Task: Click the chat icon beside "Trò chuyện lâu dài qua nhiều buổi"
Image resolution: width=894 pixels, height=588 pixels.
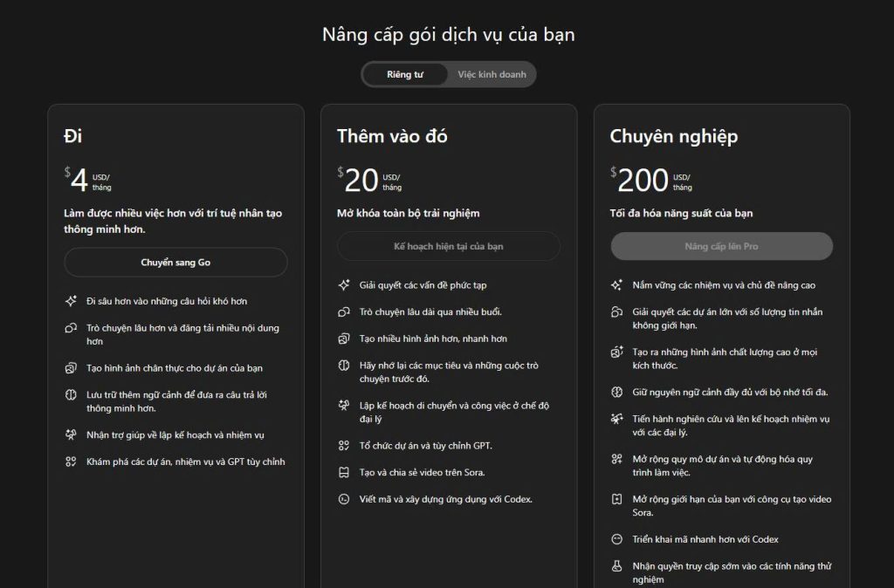Action: 344,312
